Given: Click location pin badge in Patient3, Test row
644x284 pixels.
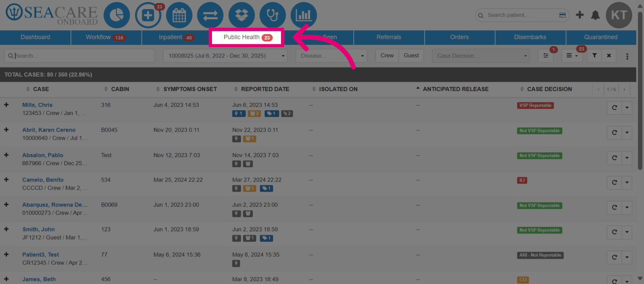Looking at the screenshot, I should (x=236, y=264).
